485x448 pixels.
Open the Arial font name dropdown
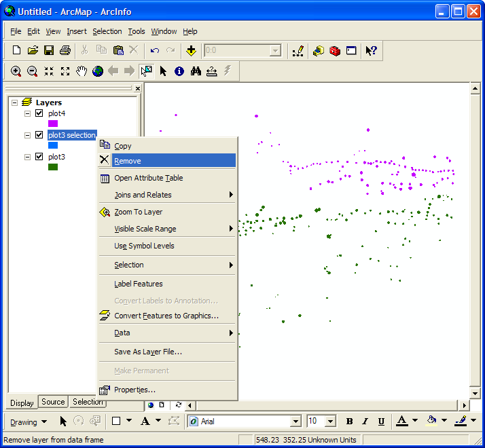click(296, 422)
